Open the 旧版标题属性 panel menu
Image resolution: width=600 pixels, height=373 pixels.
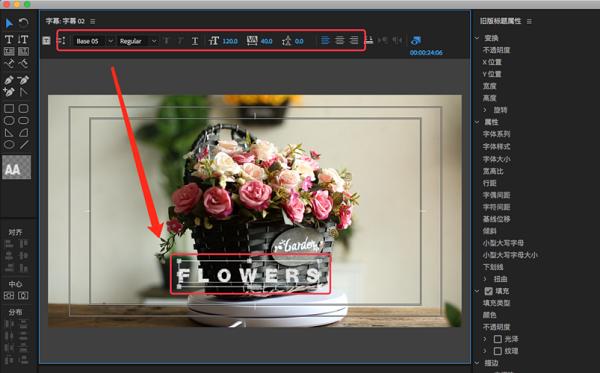click(x=529, y=21)
